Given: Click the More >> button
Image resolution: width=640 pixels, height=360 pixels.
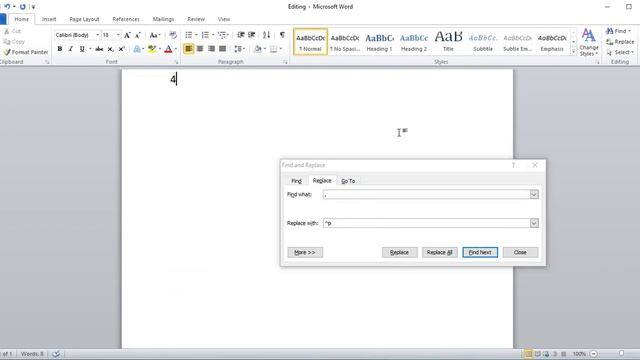Looking at the screenshot, I should 305,253.
